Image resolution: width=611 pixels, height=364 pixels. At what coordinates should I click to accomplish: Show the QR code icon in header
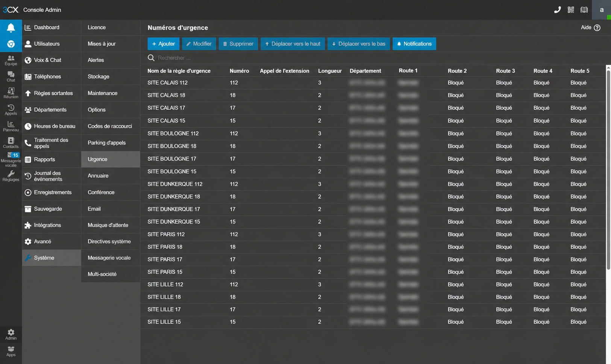tap(571, 10)
